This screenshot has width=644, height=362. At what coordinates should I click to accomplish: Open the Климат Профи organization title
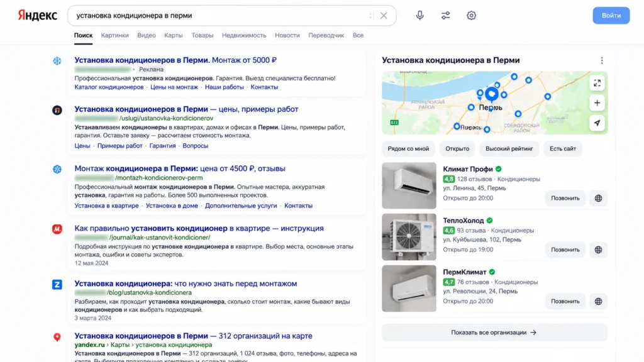pos(468,169)
